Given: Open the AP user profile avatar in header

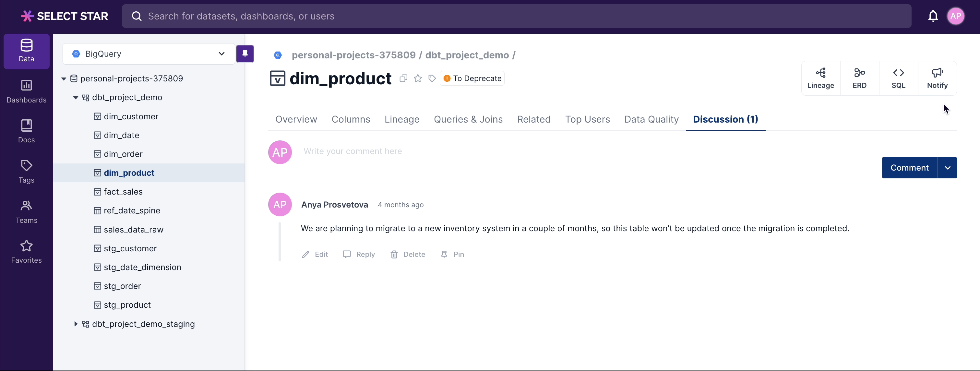Looking at the screenshot, I should tap(956, 16).
